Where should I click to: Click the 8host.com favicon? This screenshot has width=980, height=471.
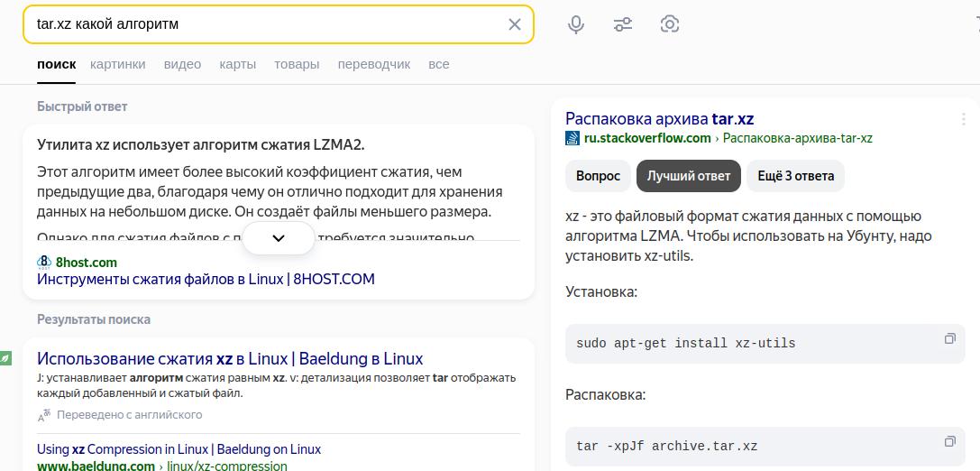tap(44, 263)
